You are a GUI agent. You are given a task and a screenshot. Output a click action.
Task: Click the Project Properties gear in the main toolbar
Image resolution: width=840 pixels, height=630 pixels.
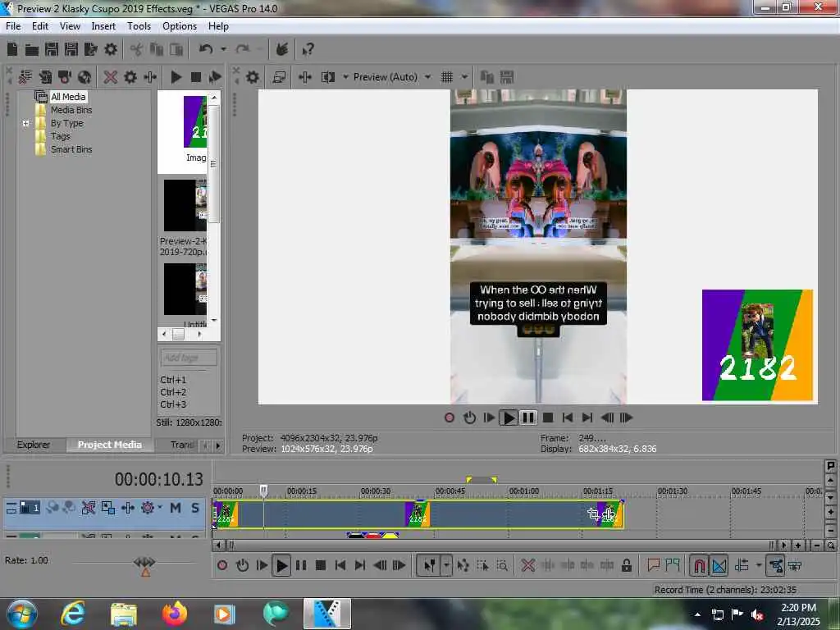click(111, 49)
